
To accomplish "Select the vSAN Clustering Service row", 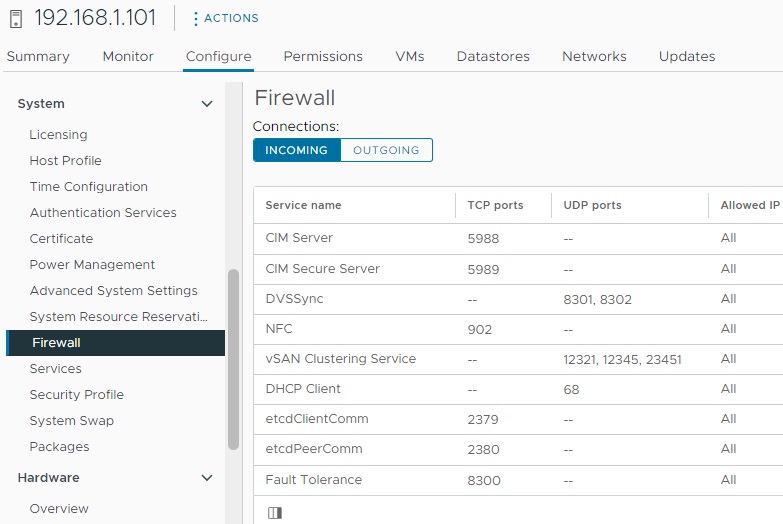I will [340, 359].
